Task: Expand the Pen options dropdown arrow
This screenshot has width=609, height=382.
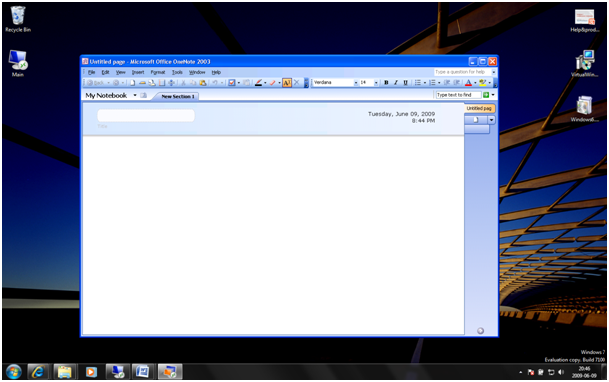Action: click(265, 83)
